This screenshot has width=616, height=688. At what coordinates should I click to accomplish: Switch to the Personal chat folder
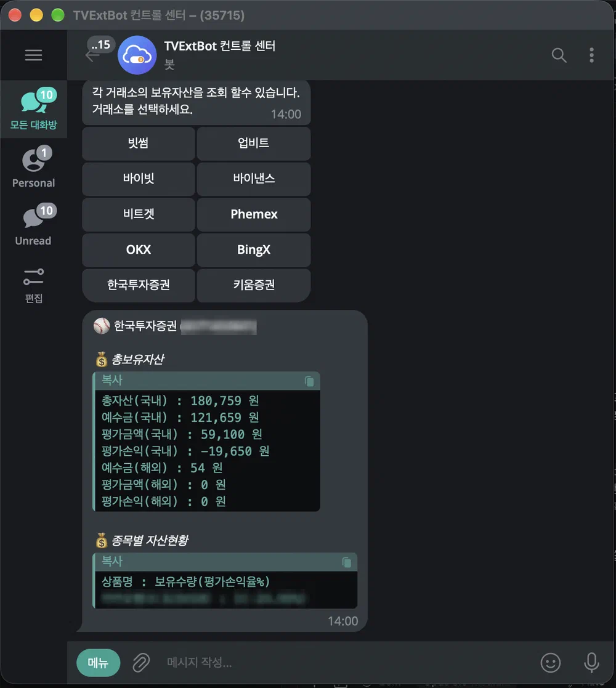33,167
